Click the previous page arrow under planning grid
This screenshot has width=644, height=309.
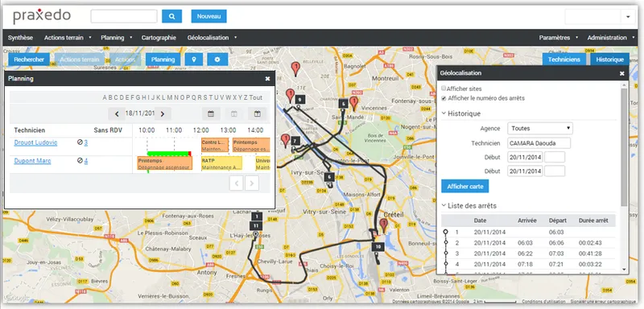point(237,183)
